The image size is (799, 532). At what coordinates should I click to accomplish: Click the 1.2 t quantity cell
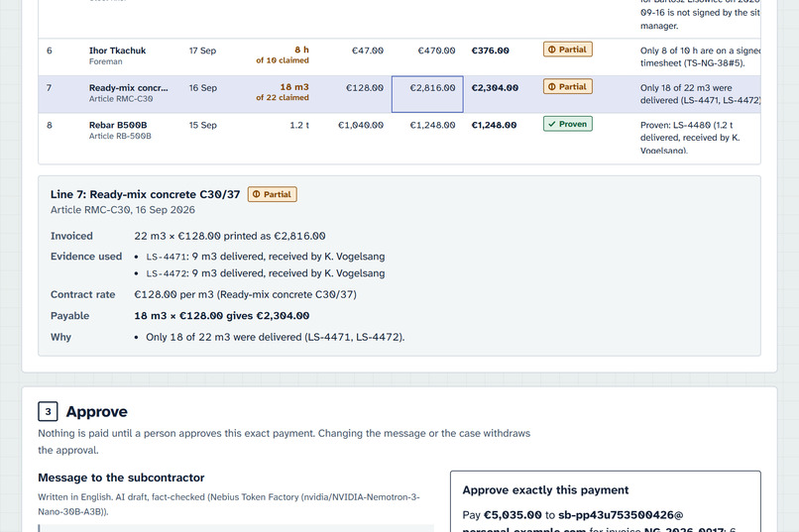299,125
